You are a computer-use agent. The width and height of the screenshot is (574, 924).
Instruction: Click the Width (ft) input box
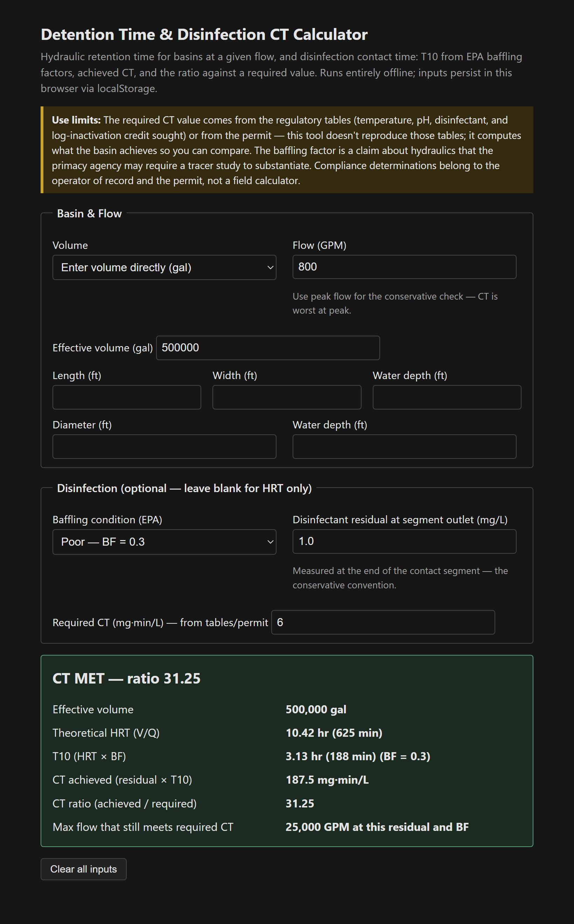(x=287, y=397)
